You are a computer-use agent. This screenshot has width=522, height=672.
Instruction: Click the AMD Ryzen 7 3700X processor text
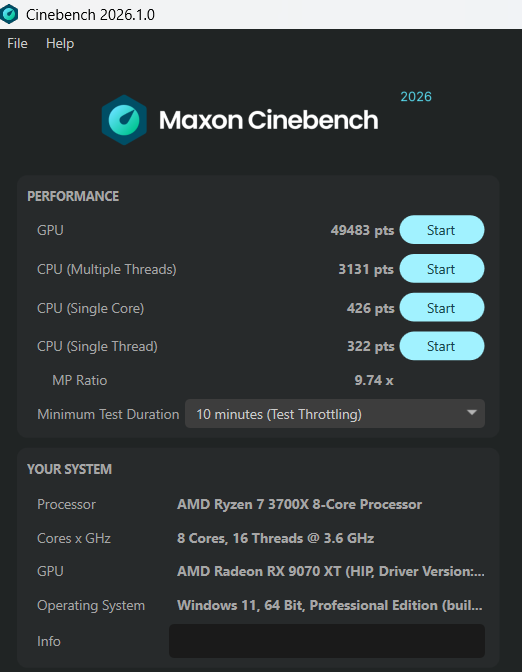(300, 504)
